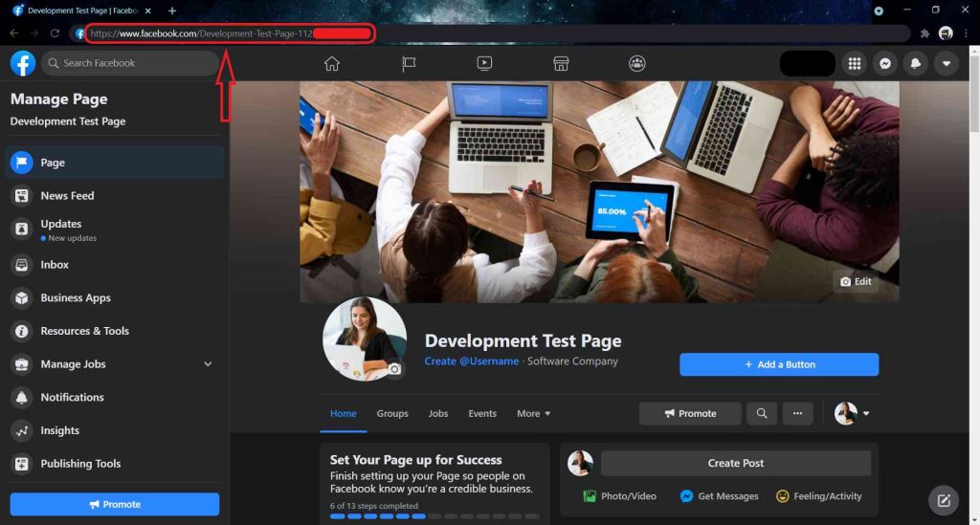This screenshot has width=980, height=525.
Task: Open the Groups icon in top navigation
Action: point(636,63)
